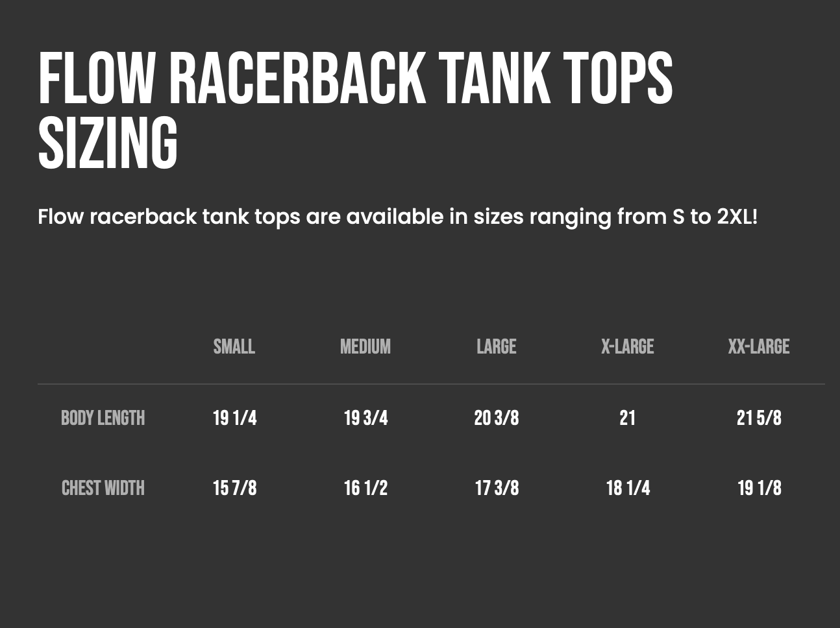Viewport: 840px width, 628px height.
Task: Select the Medium body length value 19 3/4
Action: pyautogui.click(x=365, y=418)
